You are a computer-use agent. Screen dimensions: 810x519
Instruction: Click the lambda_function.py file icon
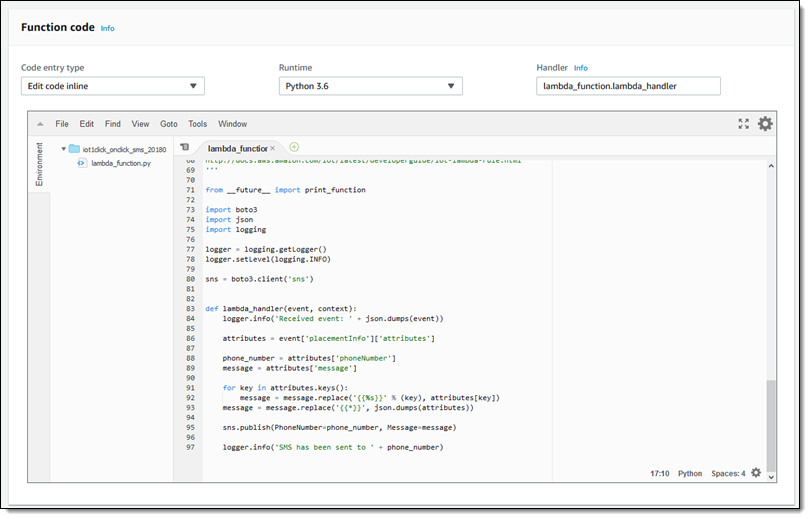[83, 163]
